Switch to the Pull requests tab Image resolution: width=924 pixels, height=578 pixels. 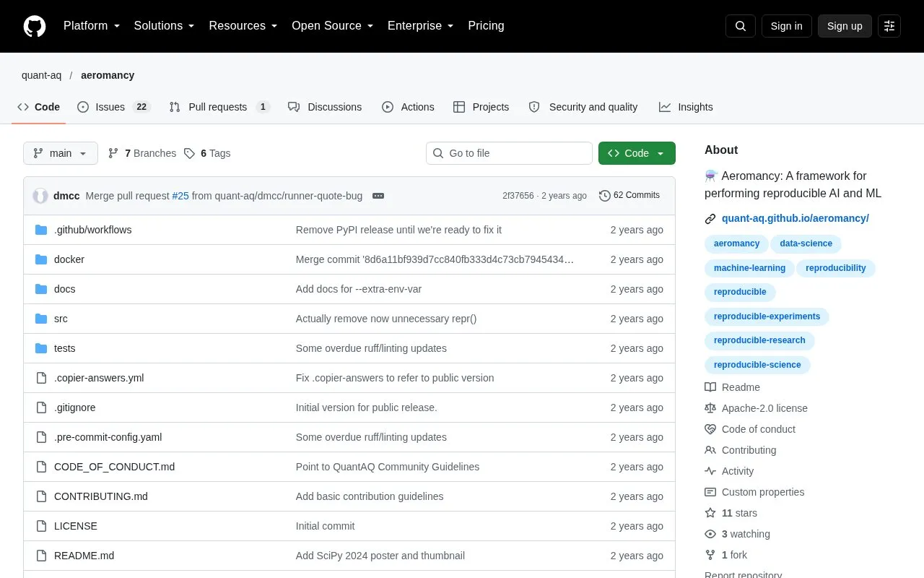tap(219, 107)
